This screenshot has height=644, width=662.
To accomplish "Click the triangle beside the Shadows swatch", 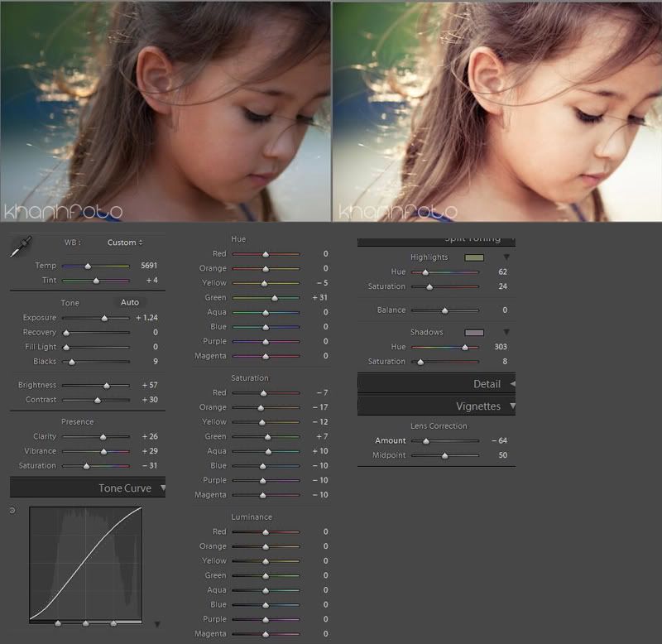I will click(x=506, y=332).
